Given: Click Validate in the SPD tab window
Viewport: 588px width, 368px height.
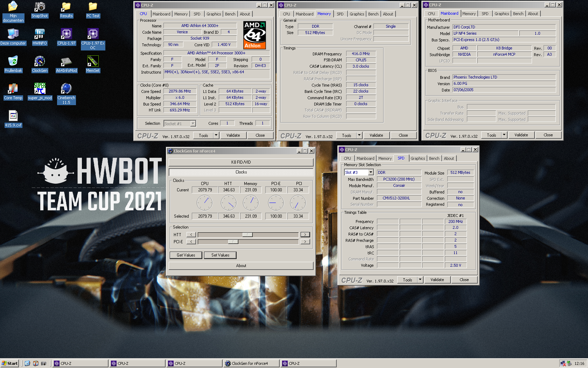Looking at the screenshot, I should coord(437,280).
